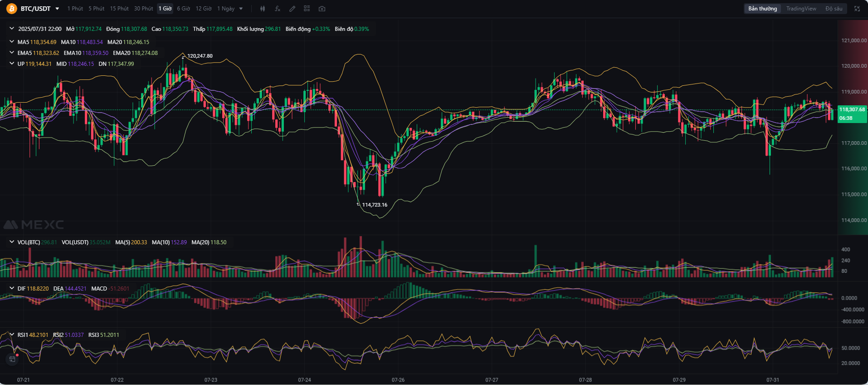
Task: Click the EMA10 value 118,359.50
Action: pyautogui.click(x=95, y=53)
